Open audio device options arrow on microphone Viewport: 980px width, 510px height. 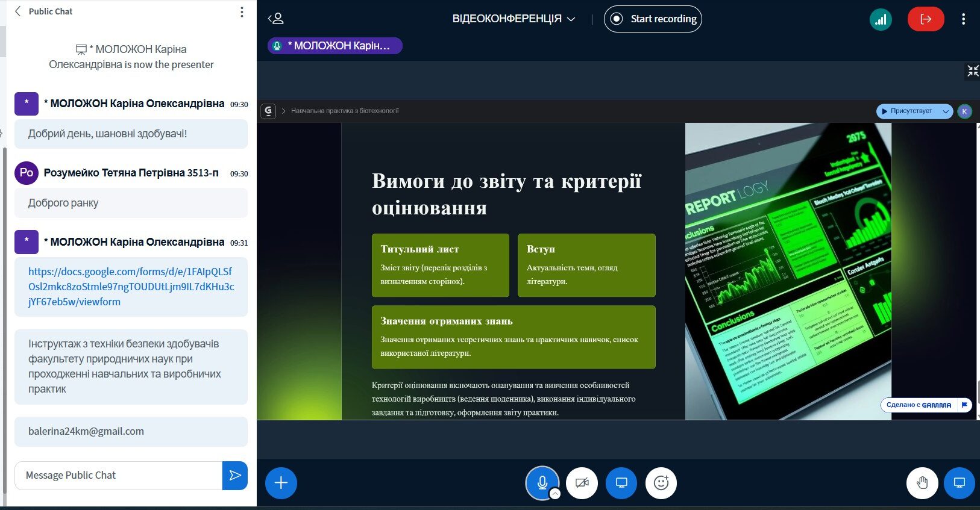555,494
